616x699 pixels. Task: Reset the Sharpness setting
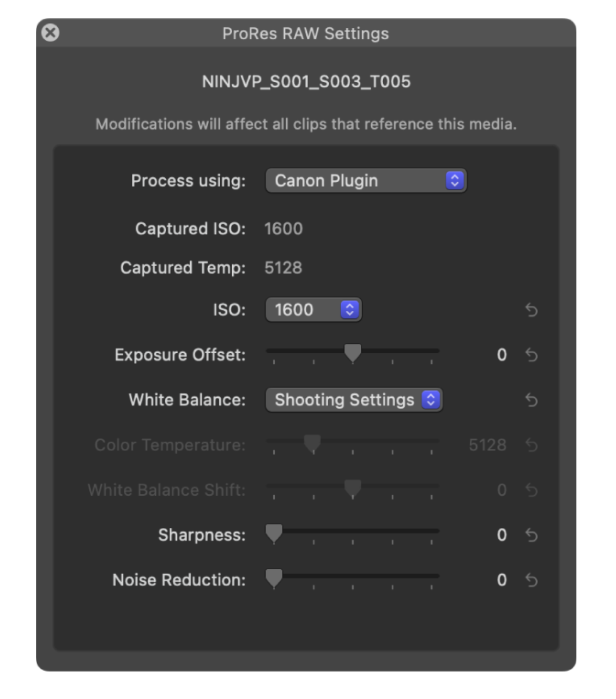533,535
